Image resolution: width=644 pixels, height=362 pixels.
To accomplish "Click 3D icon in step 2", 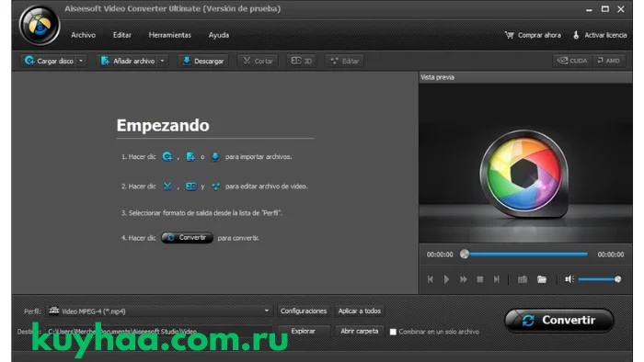I will (x=191, y=187).
